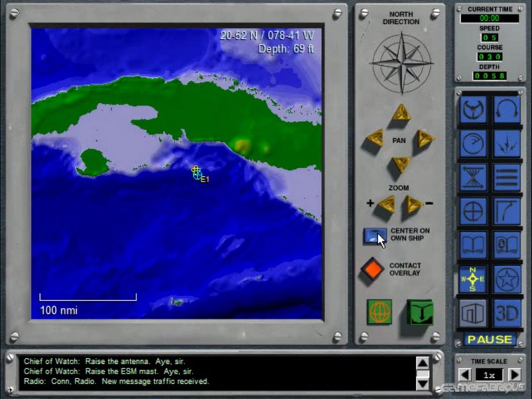Toggle the orange Contact Overlay diamond
Screen dimensions: 532x399
point(372,269)
